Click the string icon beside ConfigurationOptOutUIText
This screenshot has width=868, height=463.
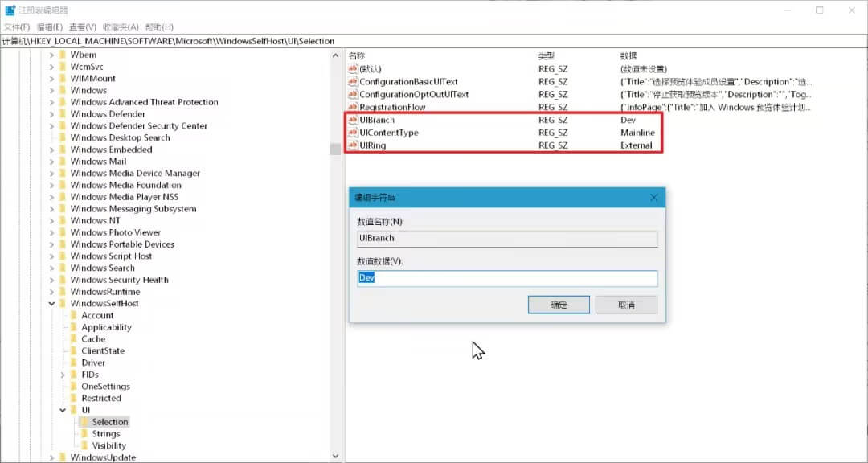point(352,94)
